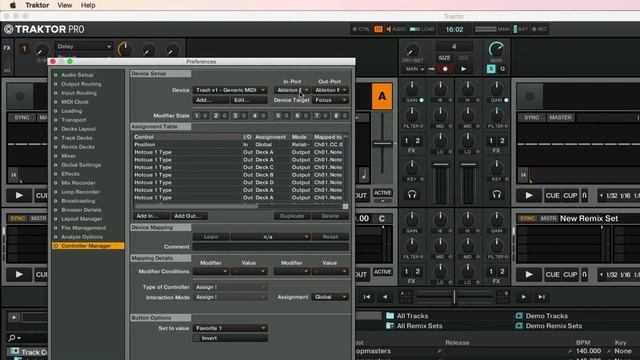Select Audio Setup in preferences sidebar
The image size is (640, 360).
[77, 75]
